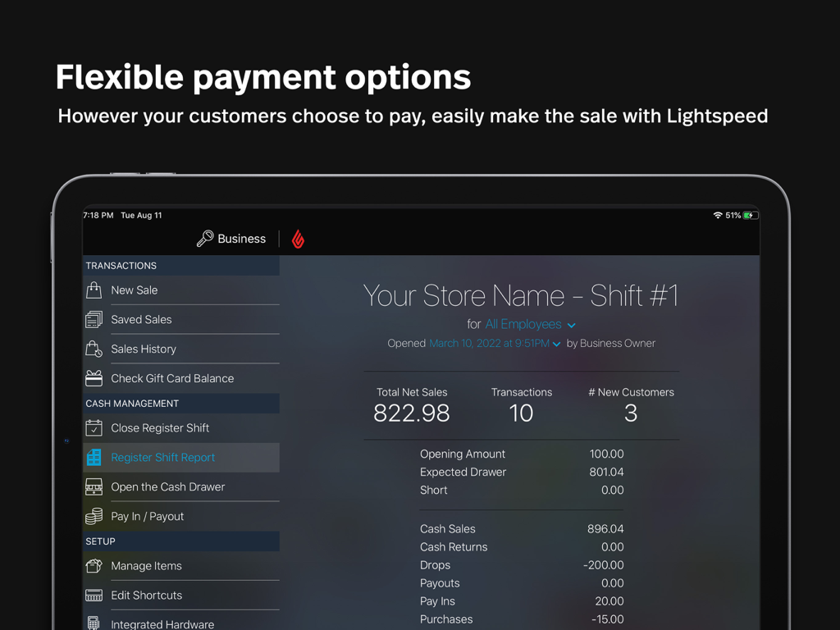The height and width of the screenshot is (630, 840).
Task: Expand the All Employees dropdown chevron
Action: (x=572, y=325)
